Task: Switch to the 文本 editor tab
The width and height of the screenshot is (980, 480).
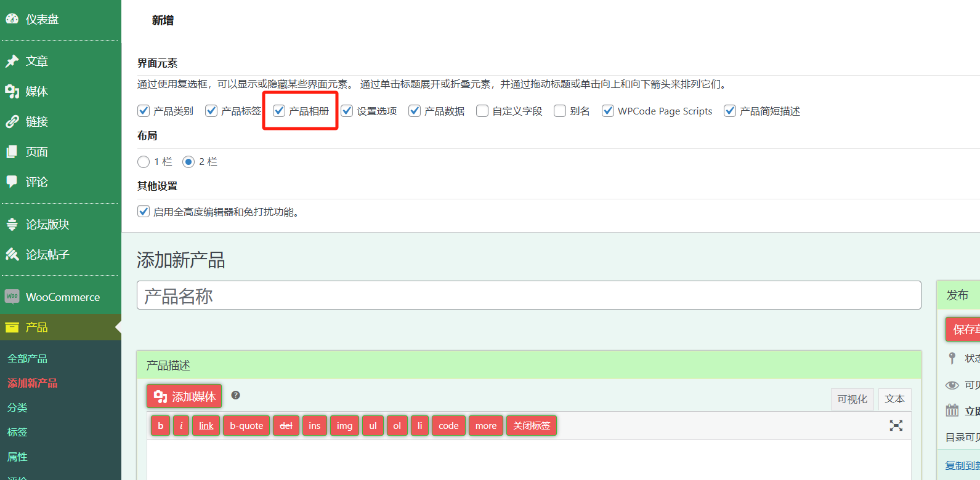Action: (894, 399)
